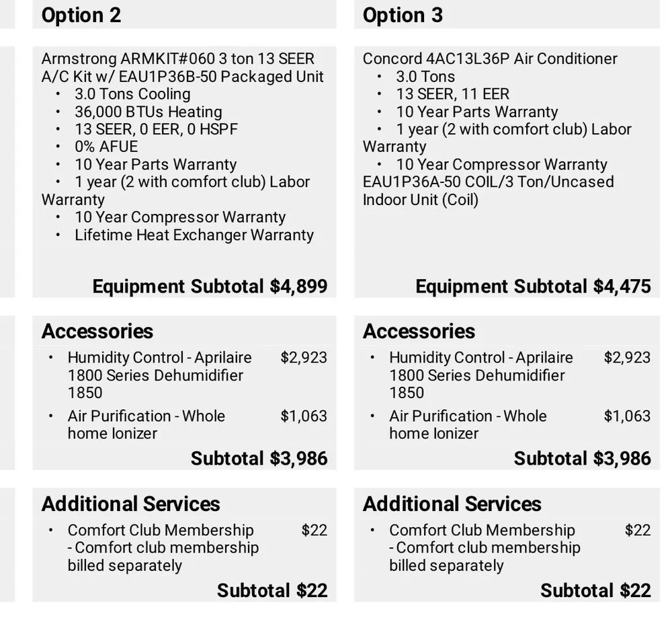The height and width of the screenshot is (618, 672).
Task: Click Option 2's Aprilaire Dehumidifier $2,923 price
Action: click(304, 357)
